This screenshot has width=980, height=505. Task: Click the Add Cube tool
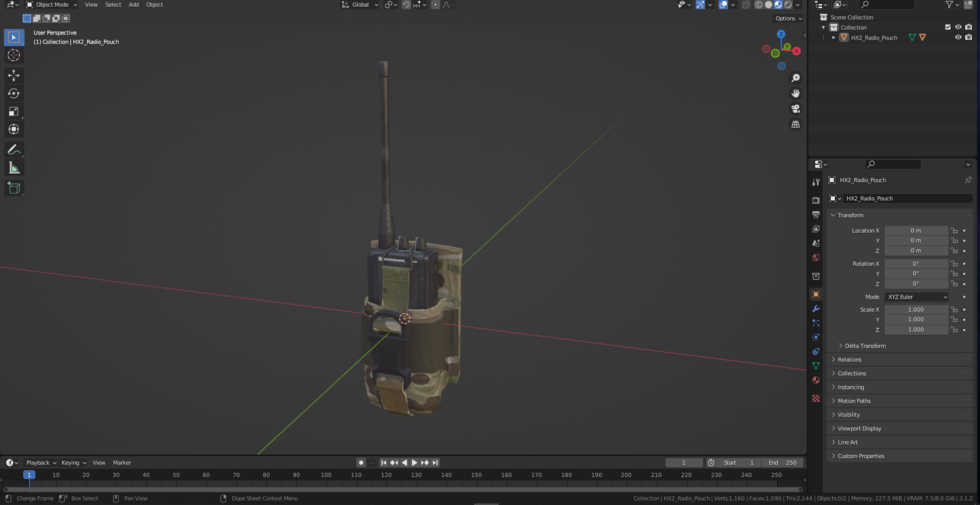14,188
